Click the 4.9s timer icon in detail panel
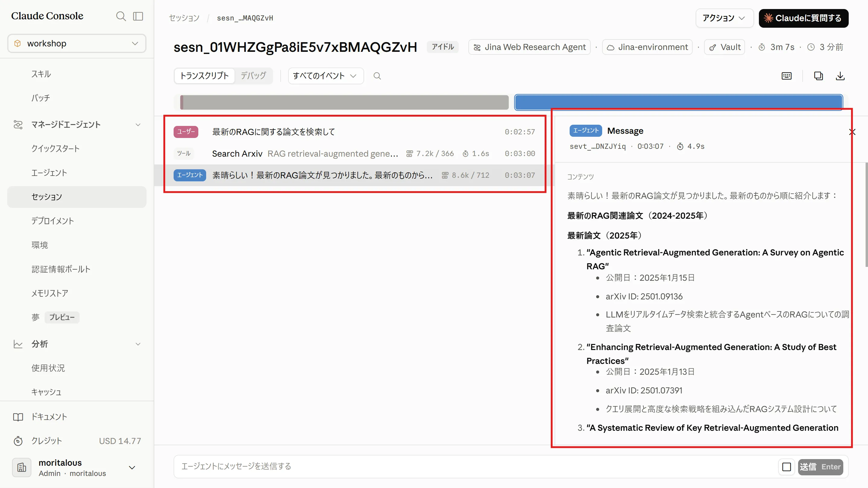The image size is (868, 488). pos(680,146)
